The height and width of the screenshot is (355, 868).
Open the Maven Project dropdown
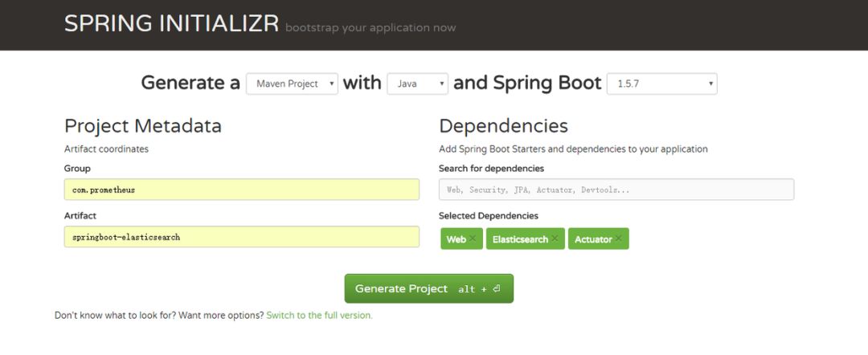click(292, 84)
